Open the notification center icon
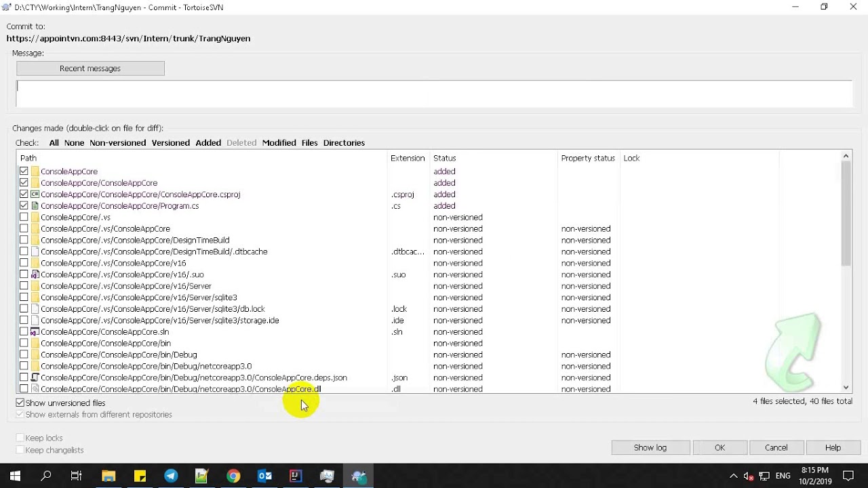The image size is (868, 488). 848,476
